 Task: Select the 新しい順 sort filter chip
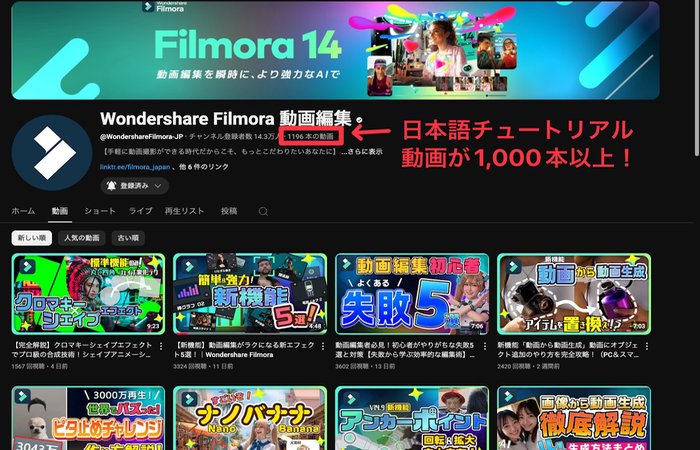30,238
